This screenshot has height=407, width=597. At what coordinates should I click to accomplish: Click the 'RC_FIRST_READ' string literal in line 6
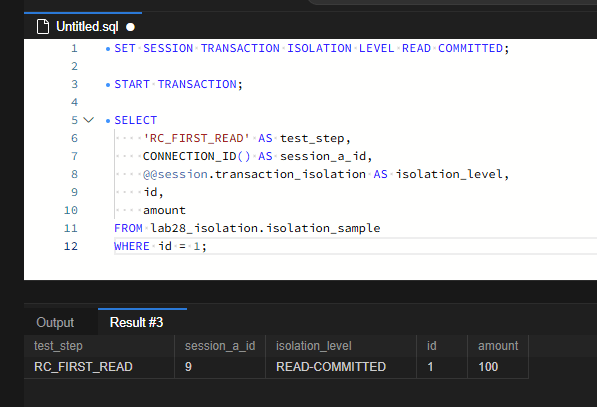coord(196,138)
